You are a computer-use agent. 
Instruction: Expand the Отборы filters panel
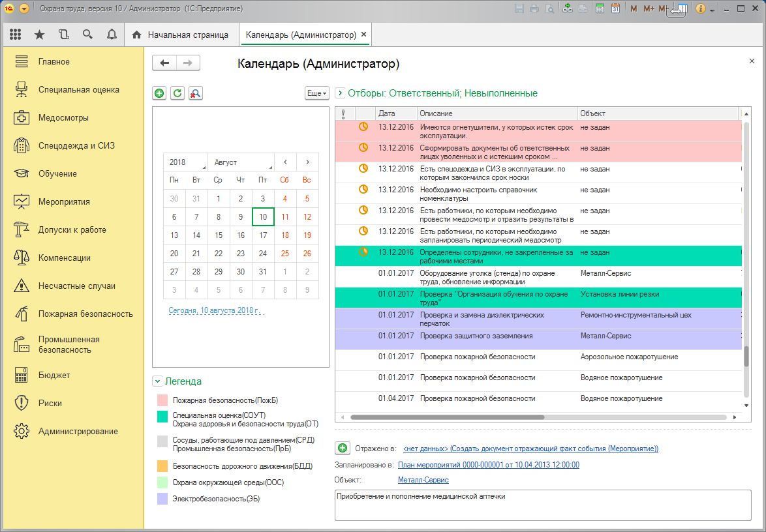tap(340, 93)
